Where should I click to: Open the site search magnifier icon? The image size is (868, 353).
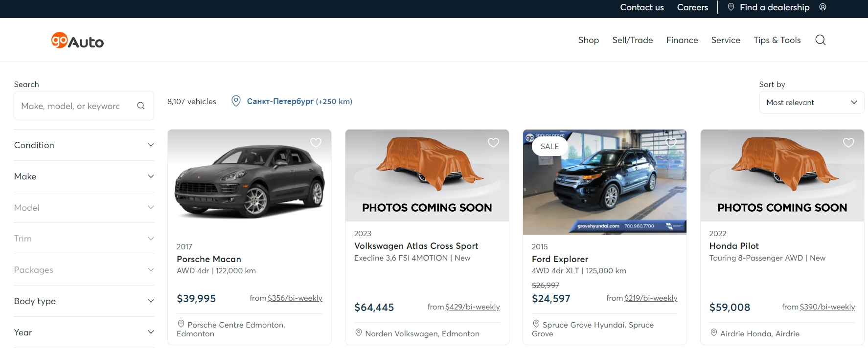click(821, 40)
